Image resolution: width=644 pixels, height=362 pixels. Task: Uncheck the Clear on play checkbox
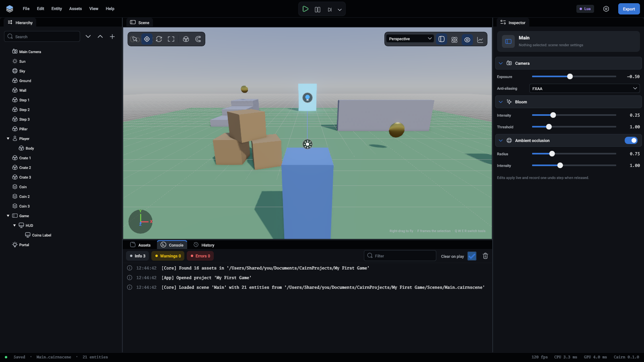[472, 256]
